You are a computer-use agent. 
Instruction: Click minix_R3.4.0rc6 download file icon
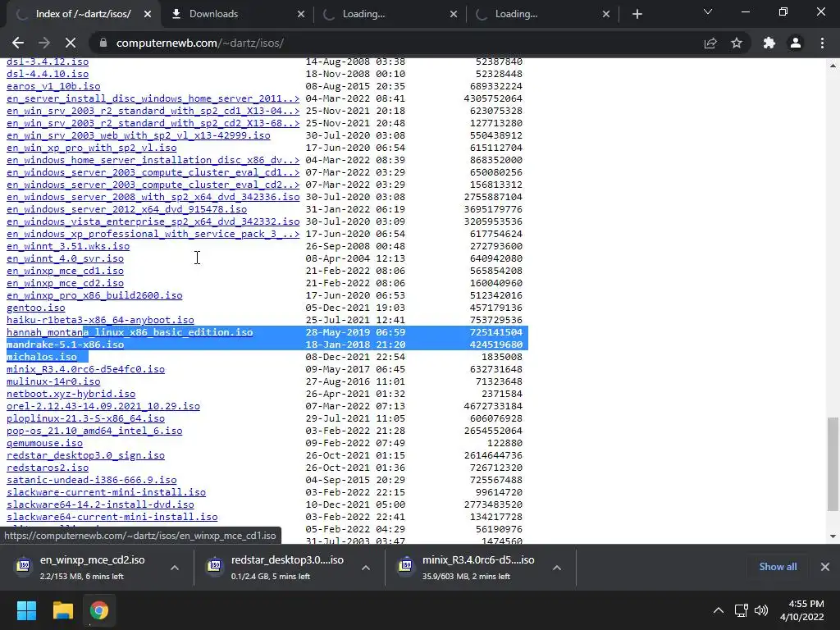[x=405, y=566]
